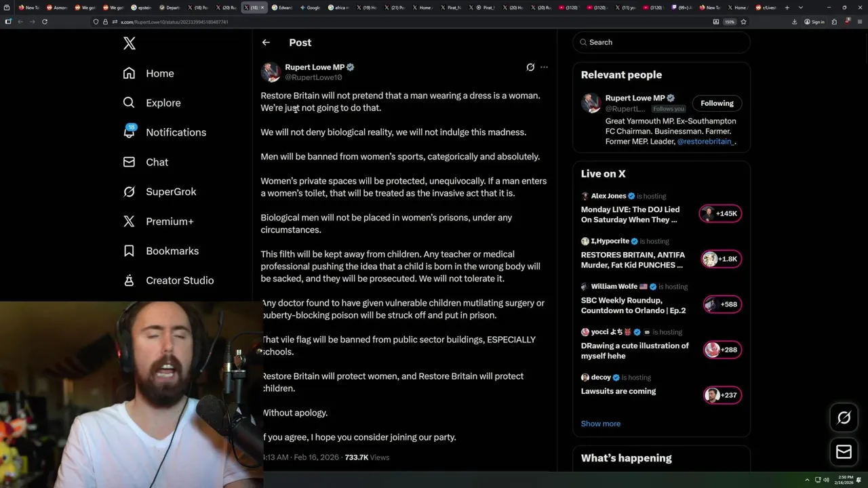Open Alex Jones live Monday LIVE broadcast

click(630, 215)
